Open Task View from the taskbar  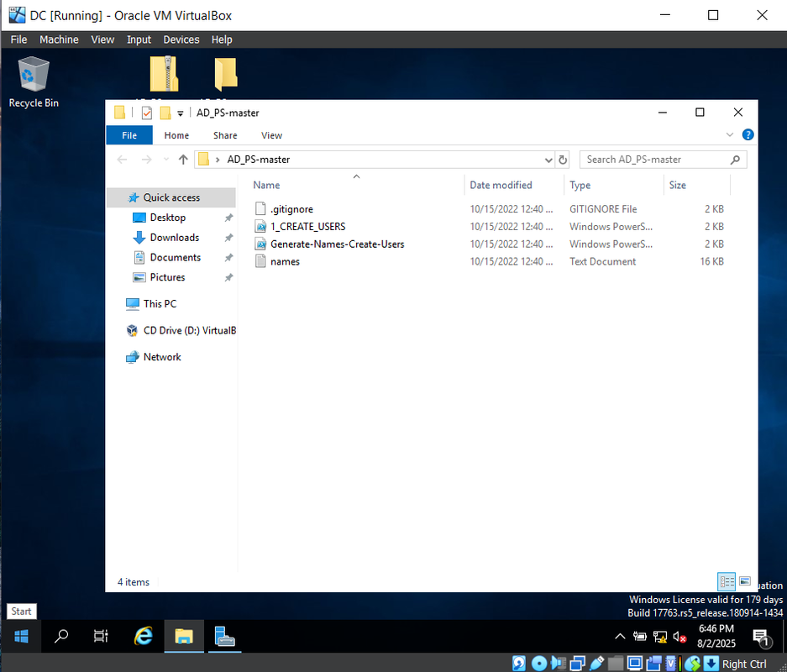coord(101,637)
